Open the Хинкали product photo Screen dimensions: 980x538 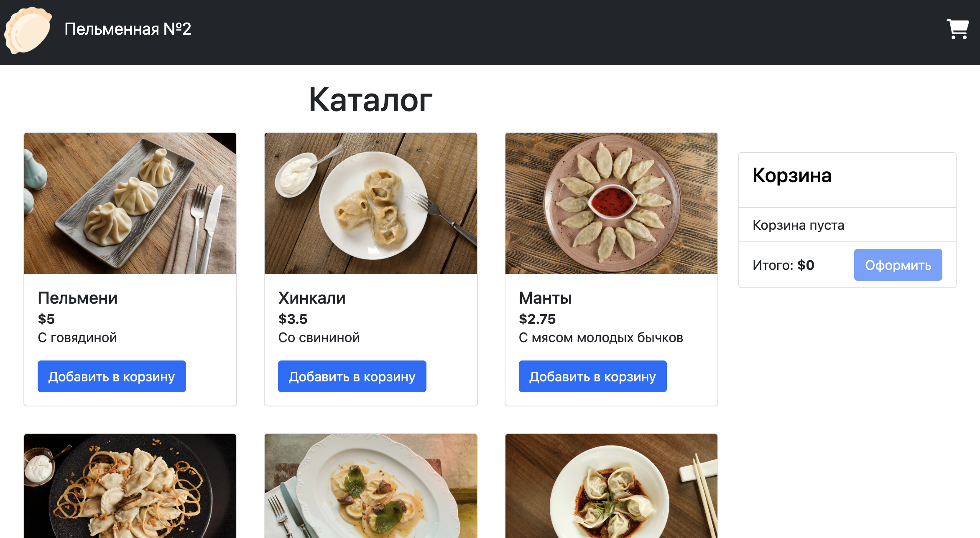(x=371, y=203)
